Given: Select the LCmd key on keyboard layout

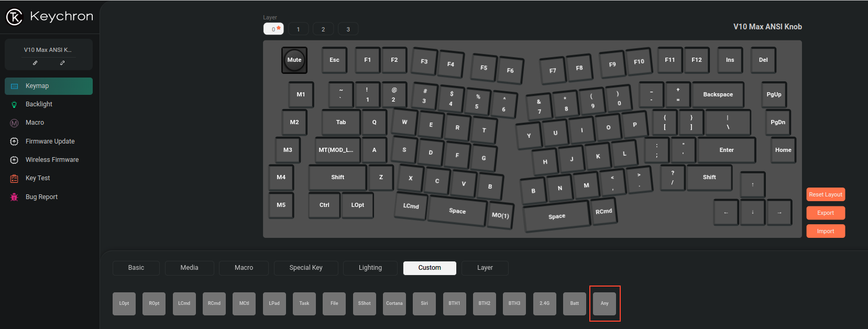Looking at the screenshot, I should [411, 206].
